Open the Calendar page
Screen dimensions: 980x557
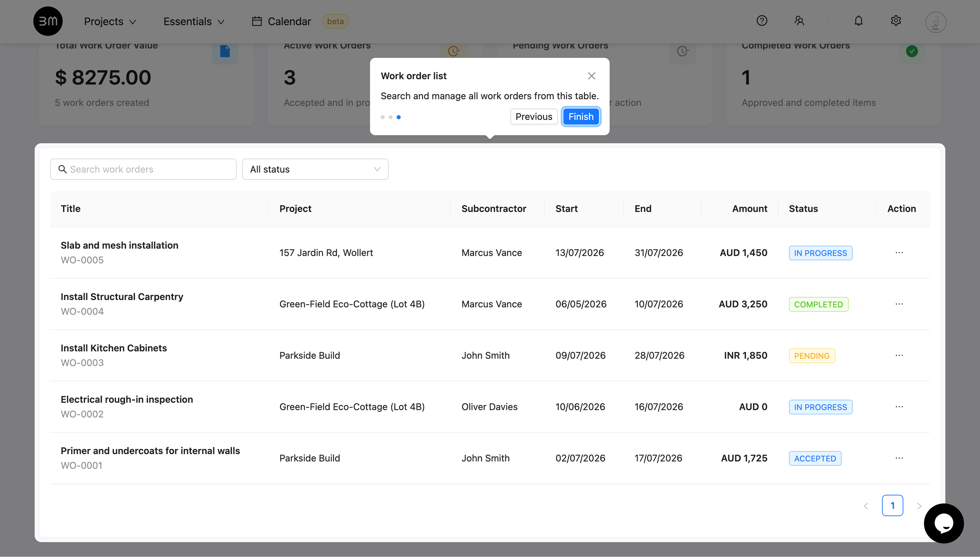[281, 21]
